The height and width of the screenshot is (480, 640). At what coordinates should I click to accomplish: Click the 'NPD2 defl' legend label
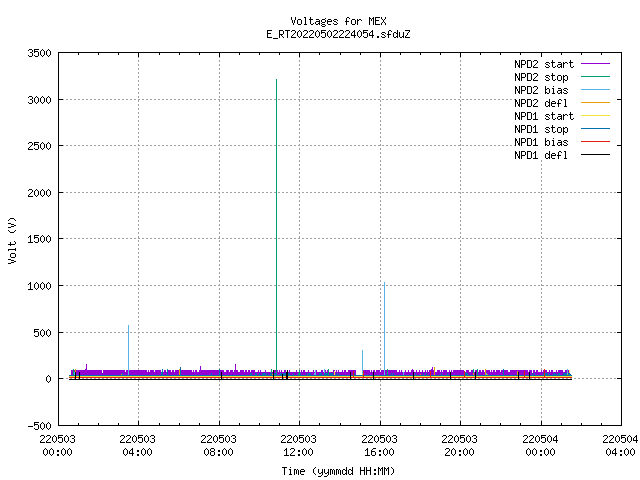pos(541,103)
